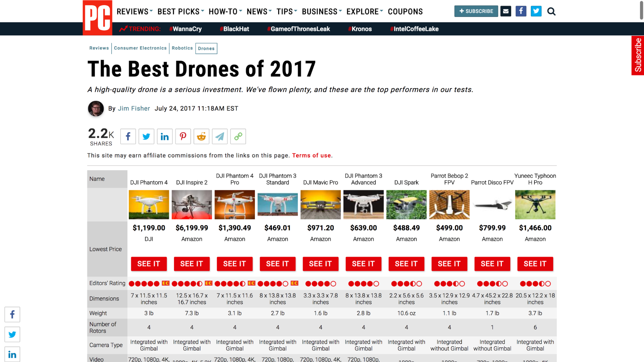Share article on Facebook from share bar
The width and height of the screenshot is (644, 362).
(x=128, y=136)
